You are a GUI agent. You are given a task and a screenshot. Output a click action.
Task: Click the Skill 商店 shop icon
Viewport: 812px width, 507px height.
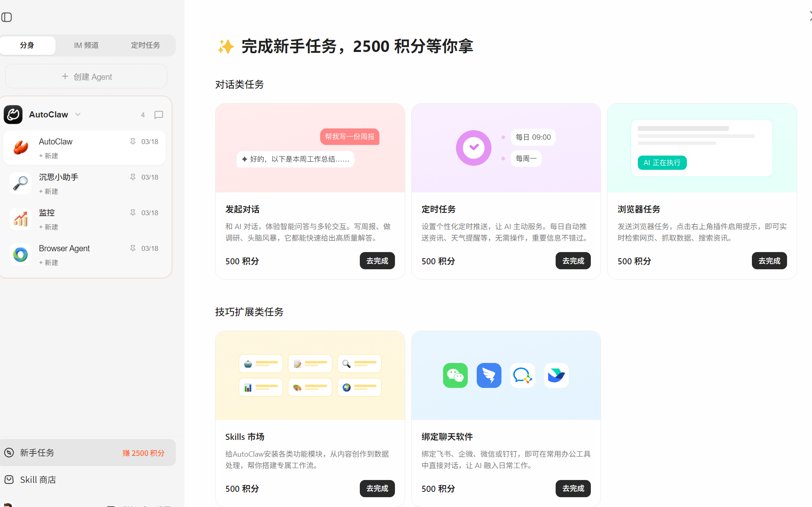(9, 480)
